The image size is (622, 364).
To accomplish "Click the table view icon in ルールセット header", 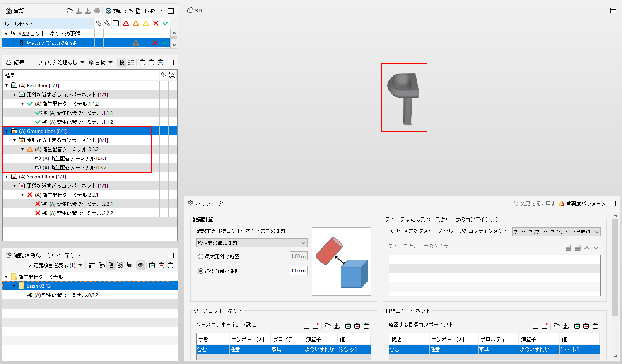I will [x=116, y=24].
